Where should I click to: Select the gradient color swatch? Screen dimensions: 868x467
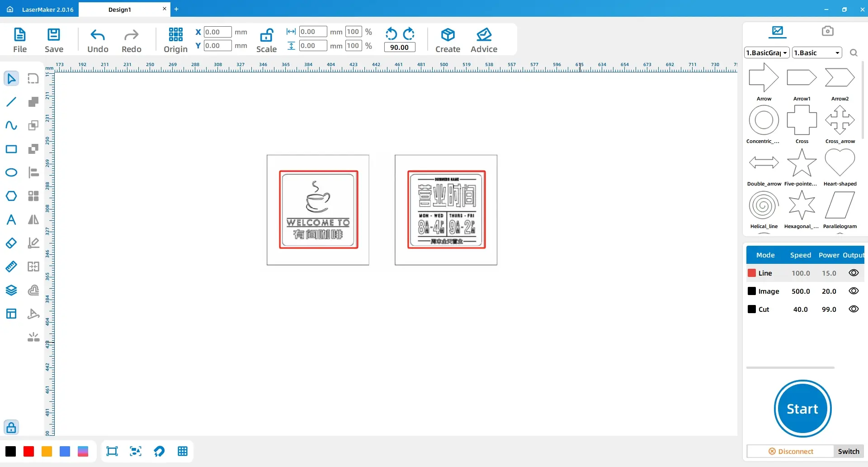pos(83,451)
